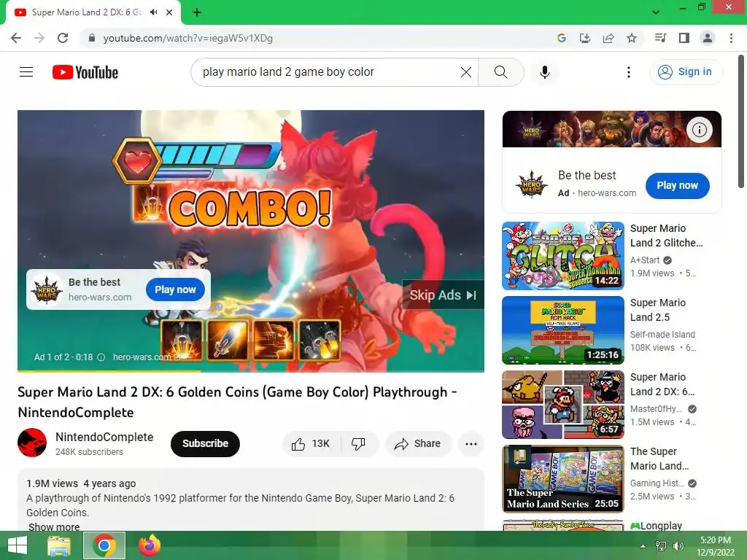Open the sidebar ad info icon
Viewport: 747px width, 560px height.
[x=699, y=130]
